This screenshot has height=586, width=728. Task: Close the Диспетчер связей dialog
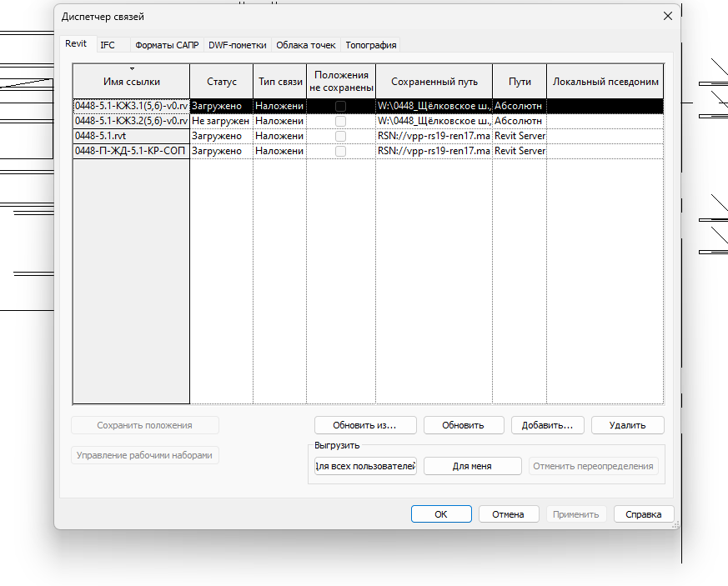tap(668, 16)
